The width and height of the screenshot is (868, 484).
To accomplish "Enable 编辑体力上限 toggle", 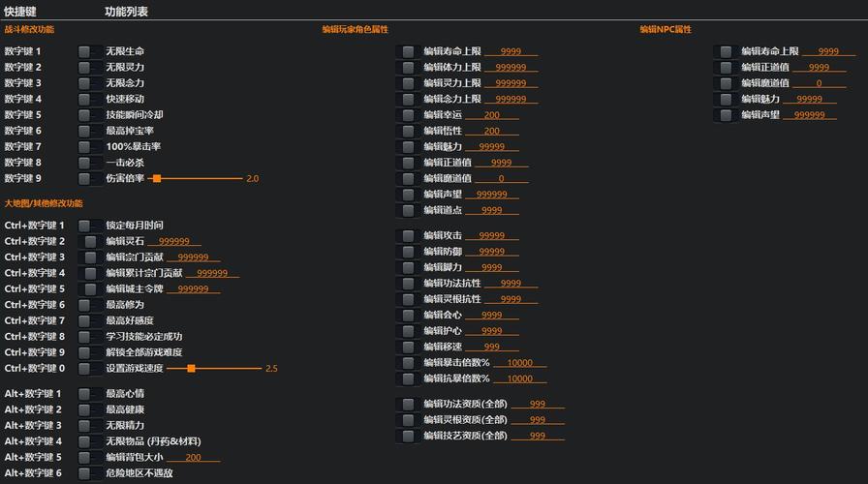I will click(x=408, y=68).
